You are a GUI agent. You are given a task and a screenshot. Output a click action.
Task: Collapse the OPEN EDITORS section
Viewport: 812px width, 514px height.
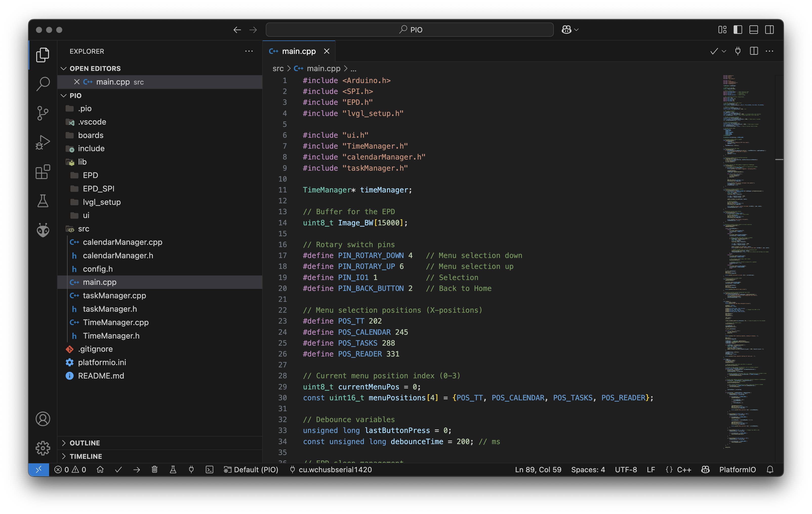pyautogui.click(x=95, y=68)
